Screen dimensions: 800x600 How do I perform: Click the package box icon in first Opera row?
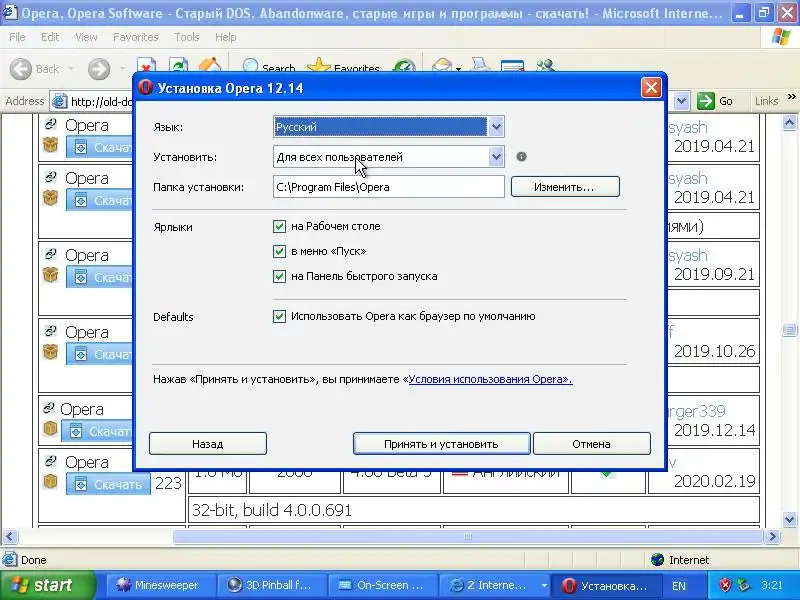pos(50,145)
